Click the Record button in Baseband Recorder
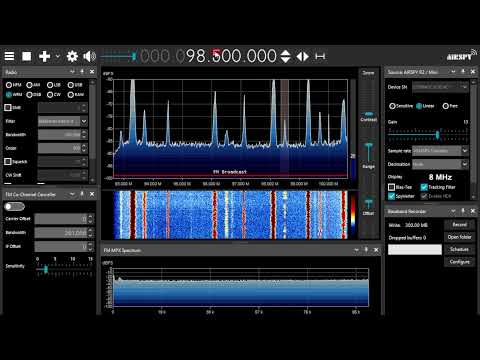This screenshot has height=360, width=480. coord(459,225)
